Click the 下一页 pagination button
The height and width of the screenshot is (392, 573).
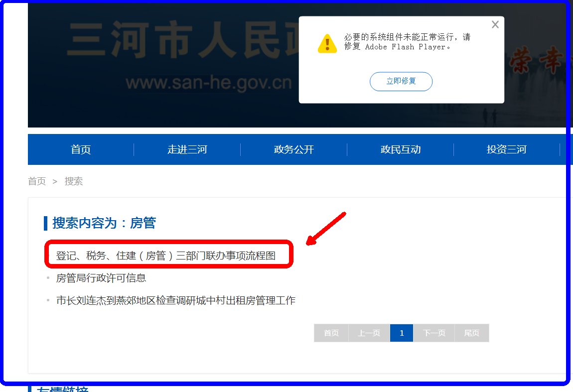point(434,333)
